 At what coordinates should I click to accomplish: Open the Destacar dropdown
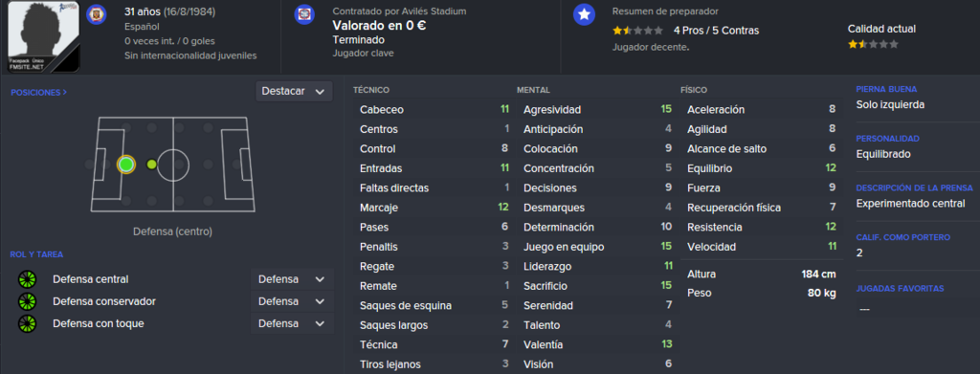pos(294,91)
